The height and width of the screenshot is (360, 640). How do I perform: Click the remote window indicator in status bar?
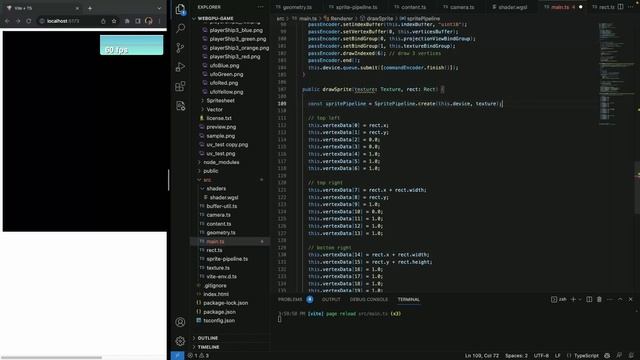pyautogui.click(x=177, y=356)
